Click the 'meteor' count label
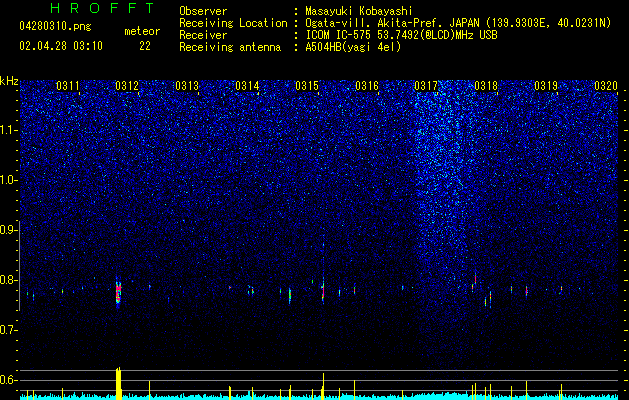Screen dimensions: 629x400 click(142, 31)
